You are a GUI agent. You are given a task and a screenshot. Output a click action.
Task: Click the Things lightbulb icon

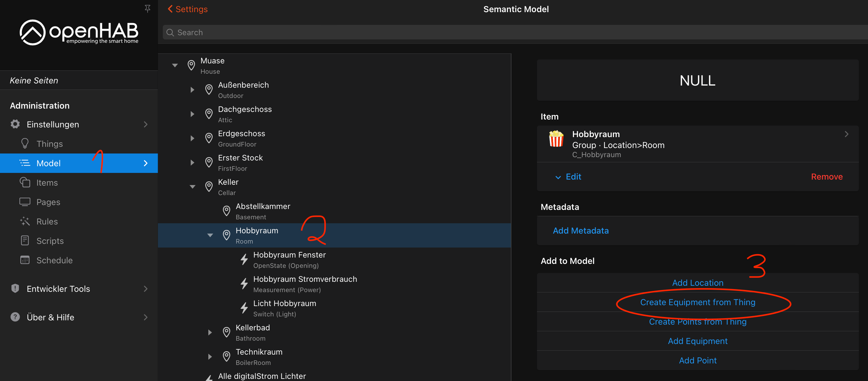(25, 144)
